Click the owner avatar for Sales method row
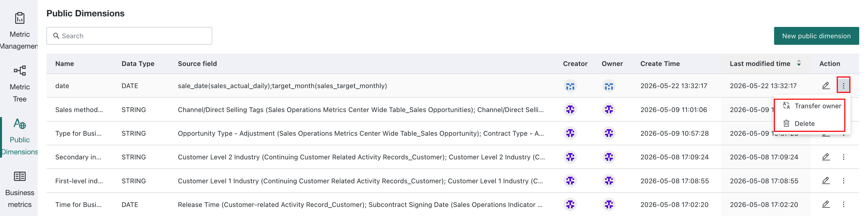The image size is (868, 216). pos(609,110)
